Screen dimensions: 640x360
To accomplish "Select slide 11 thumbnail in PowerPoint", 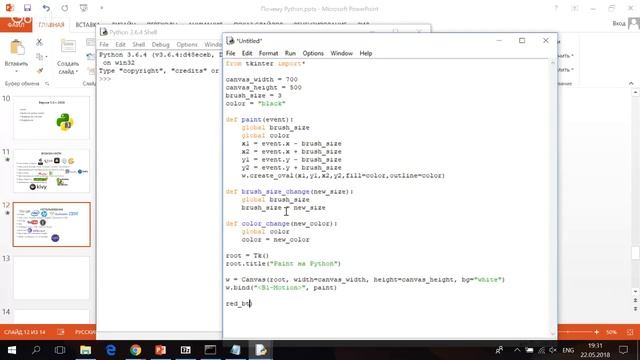I will click(51, 171).
